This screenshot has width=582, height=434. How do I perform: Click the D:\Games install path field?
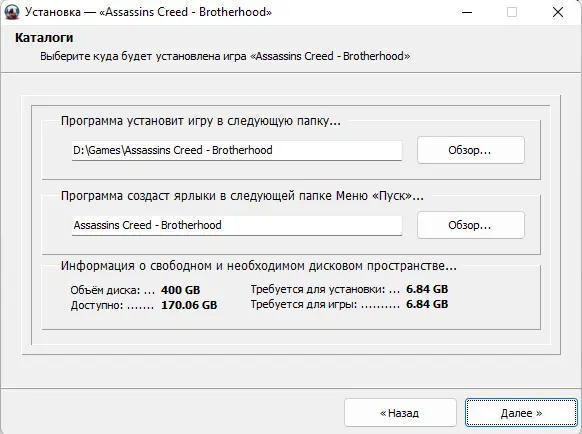point(237,150)
